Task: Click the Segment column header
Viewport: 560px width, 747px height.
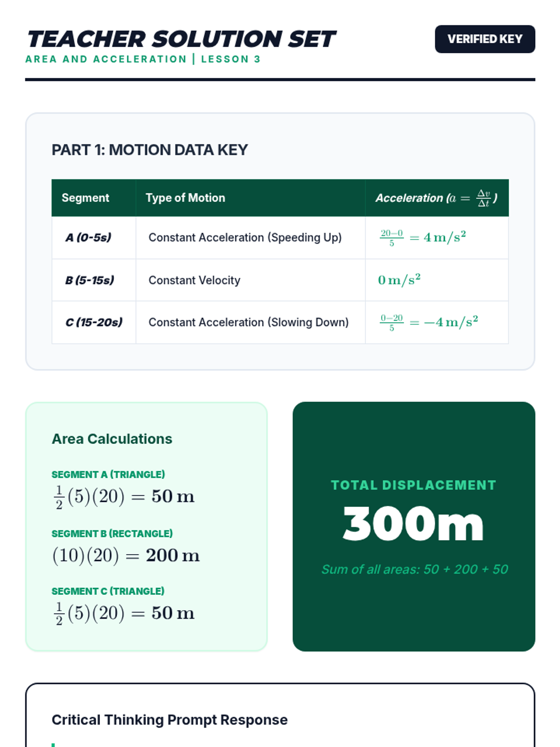Action: pyautogui.click(x=85, y=198)
